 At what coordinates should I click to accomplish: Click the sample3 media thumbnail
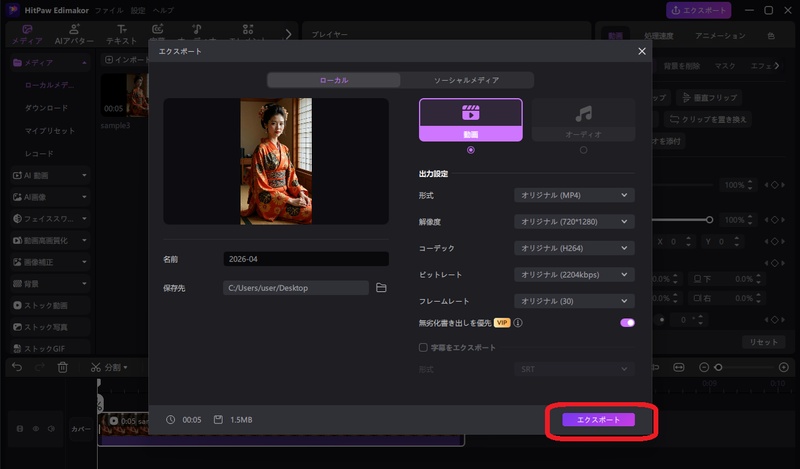pyautogui.click(x=124, y=95)
